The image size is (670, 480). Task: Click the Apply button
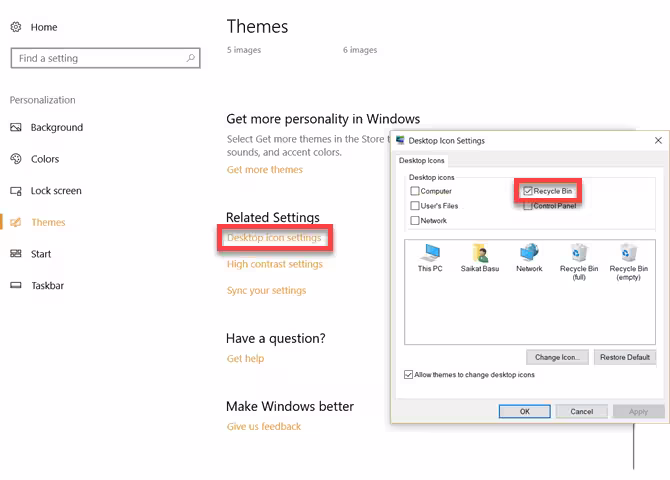(x=638, y=412)
